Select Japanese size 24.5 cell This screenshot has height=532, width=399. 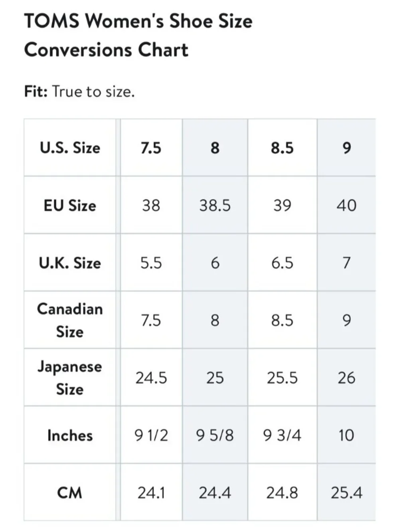point(151,378)
